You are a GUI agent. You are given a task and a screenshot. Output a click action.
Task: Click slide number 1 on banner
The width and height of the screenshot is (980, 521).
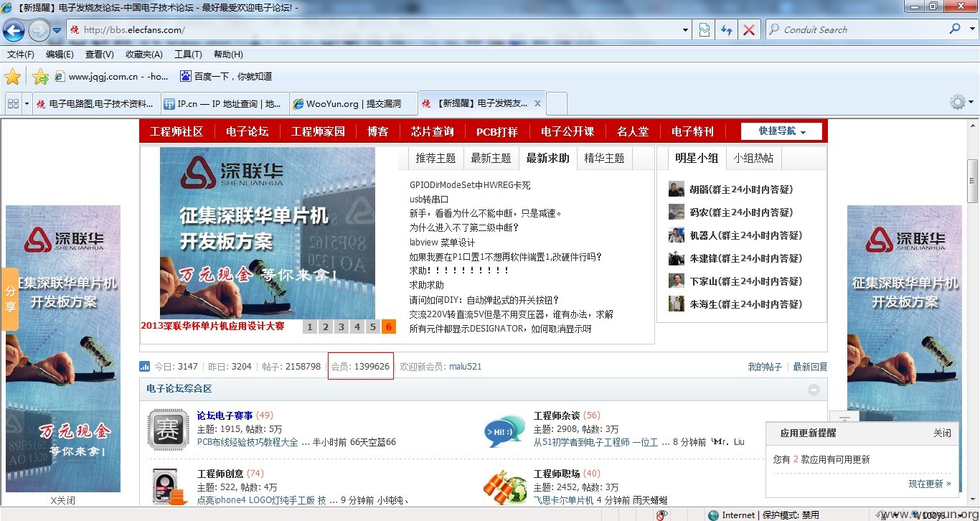coord(309,327)
